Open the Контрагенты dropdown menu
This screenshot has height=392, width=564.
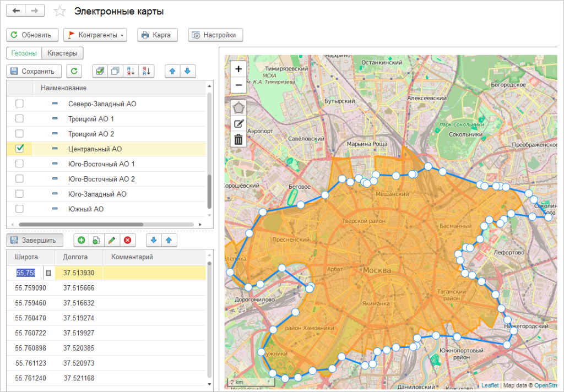pyautogui.click(x=95, y=35)
